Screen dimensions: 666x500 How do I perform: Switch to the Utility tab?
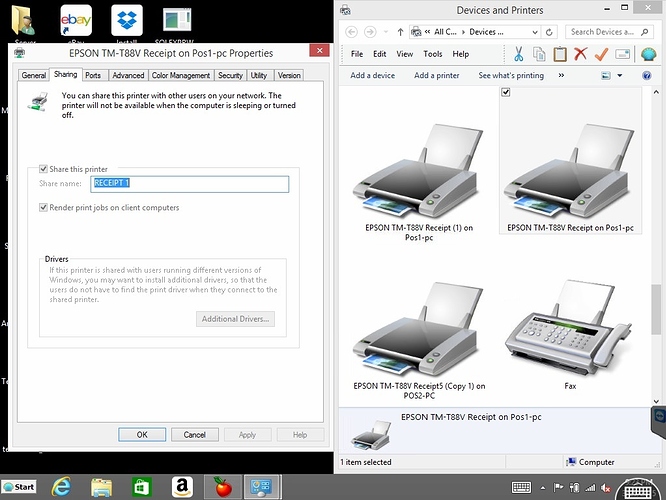[259, 75]
